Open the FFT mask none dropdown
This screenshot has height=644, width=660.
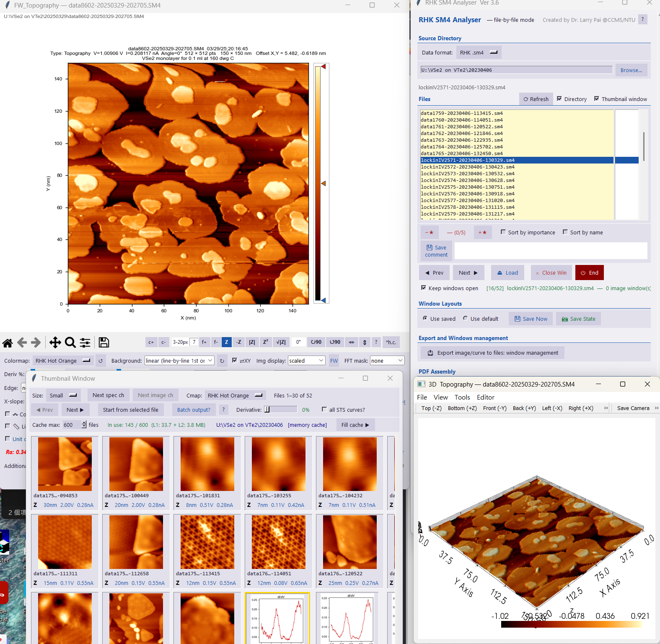pyautogui.click(x=387, y=361)
